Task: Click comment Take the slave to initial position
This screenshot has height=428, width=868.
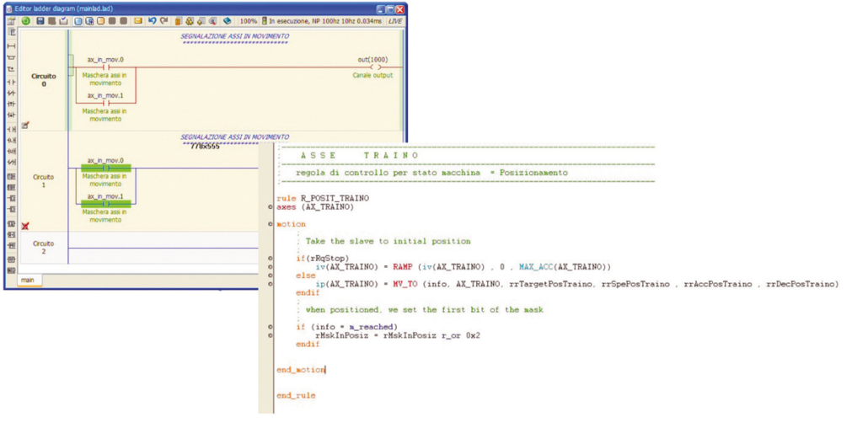Action: tap(388, 242)
